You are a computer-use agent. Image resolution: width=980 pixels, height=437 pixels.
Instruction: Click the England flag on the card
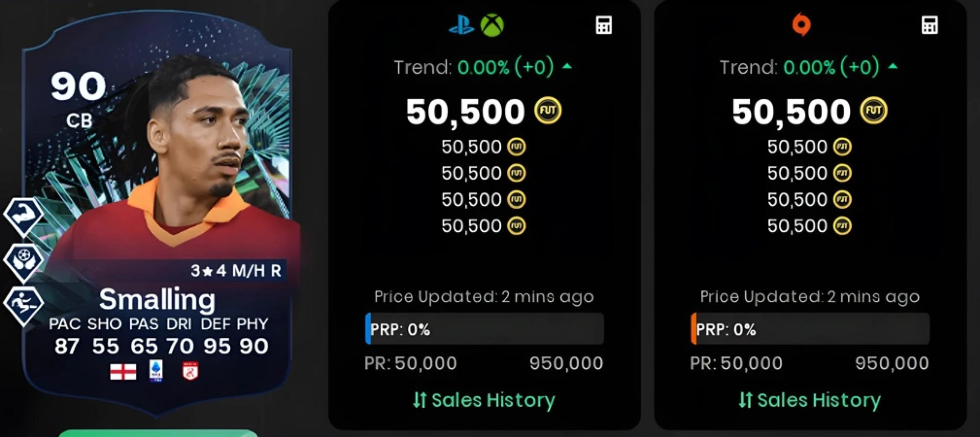(x=123, y=372)
